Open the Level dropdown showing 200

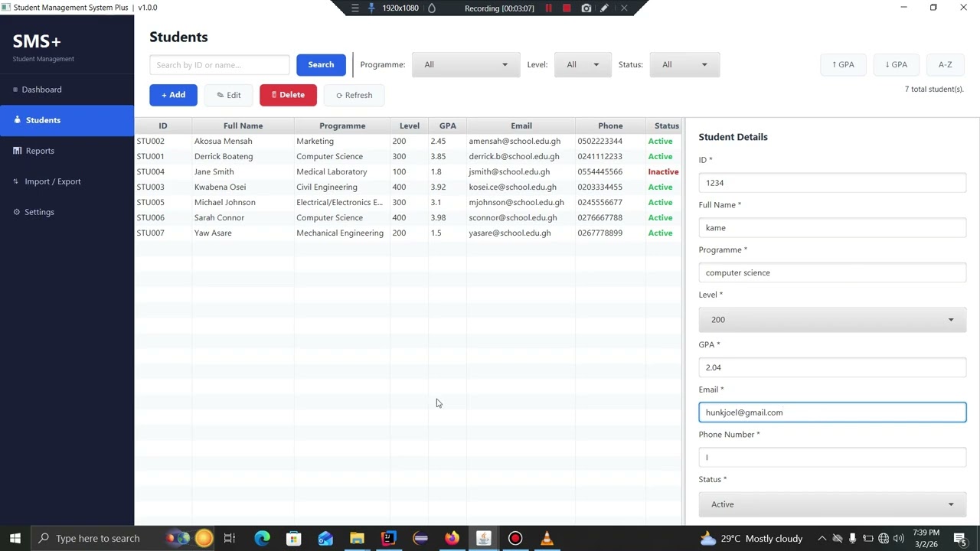click(832, 320)
